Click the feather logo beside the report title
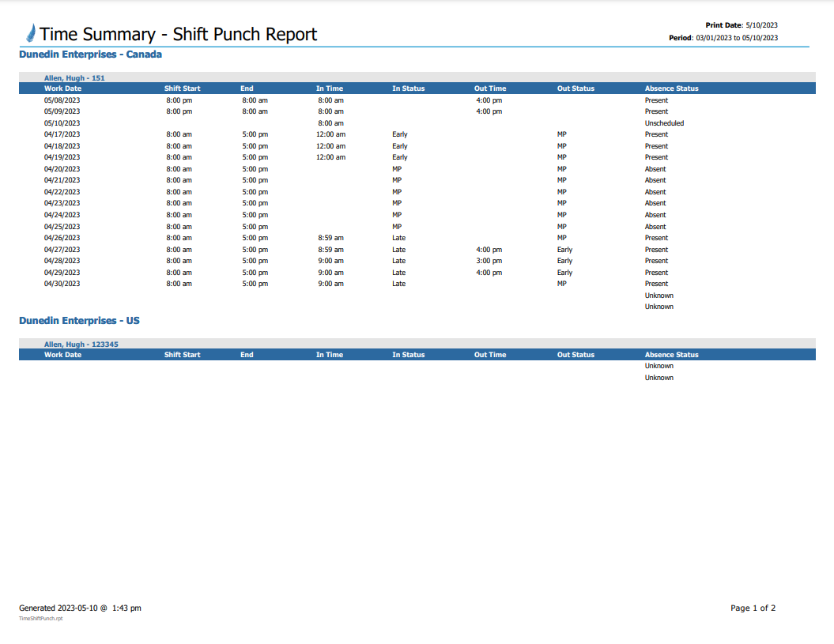This screenshot has height=644, width=834. (31, 33)
